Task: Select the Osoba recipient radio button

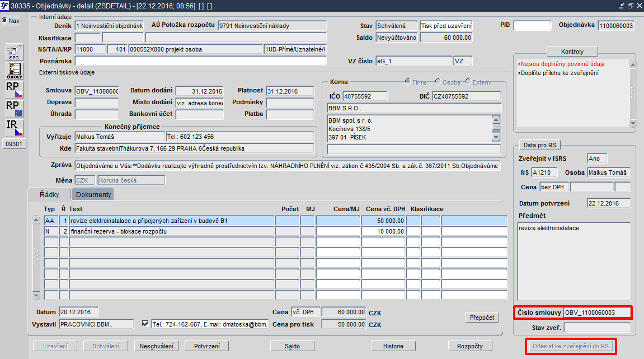Action: (438, 81)
